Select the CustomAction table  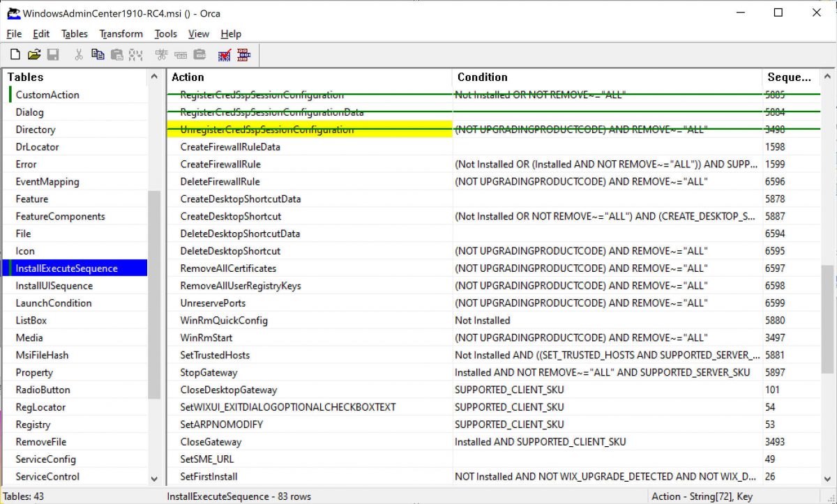tap(47, 95)
